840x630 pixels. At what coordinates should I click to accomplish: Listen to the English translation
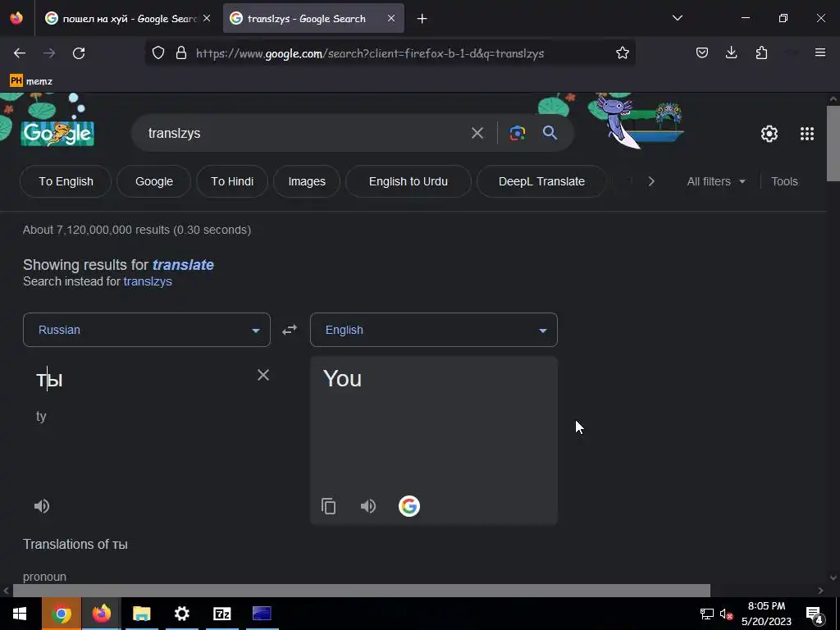(x=368, y=506)
